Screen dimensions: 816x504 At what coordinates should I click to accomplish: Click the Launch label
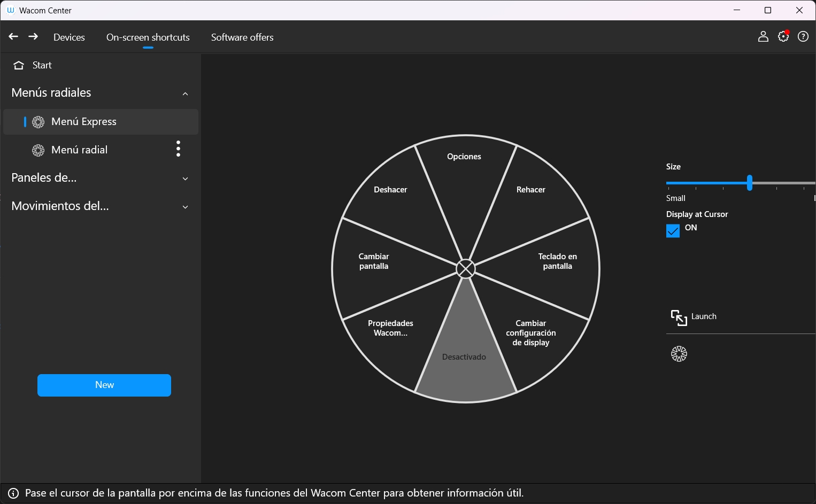click(704, 316)
